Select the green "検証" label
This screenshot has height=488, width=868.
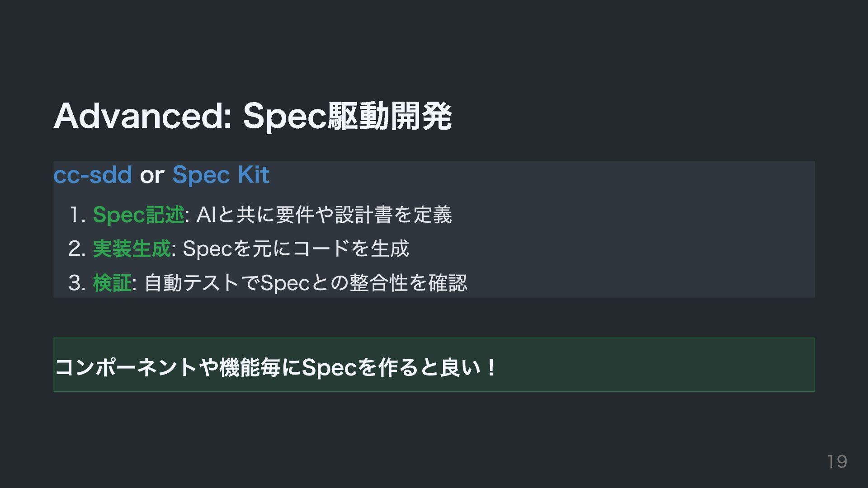click(112, 283)
